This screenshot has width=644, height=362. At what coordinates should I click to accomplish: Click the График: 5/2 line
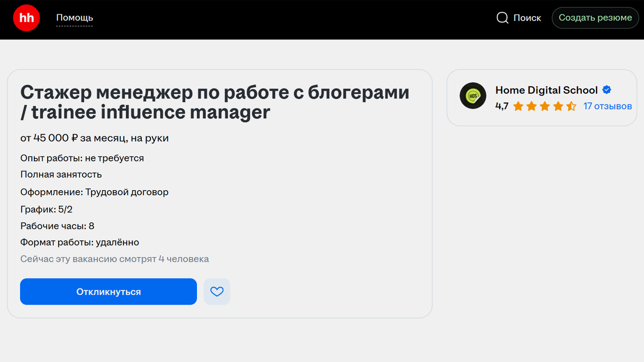(46, 209)
